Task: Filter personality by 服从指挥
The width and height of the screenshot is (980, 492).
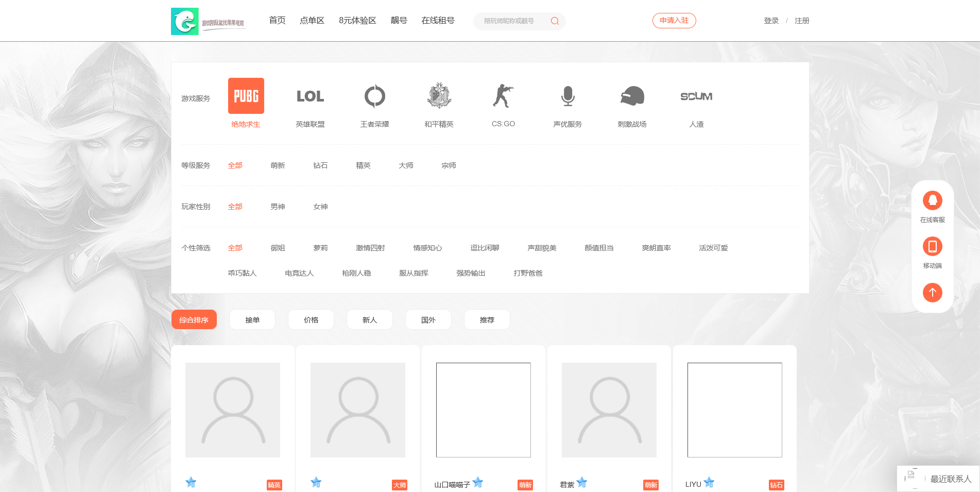Action: point(414,273)
